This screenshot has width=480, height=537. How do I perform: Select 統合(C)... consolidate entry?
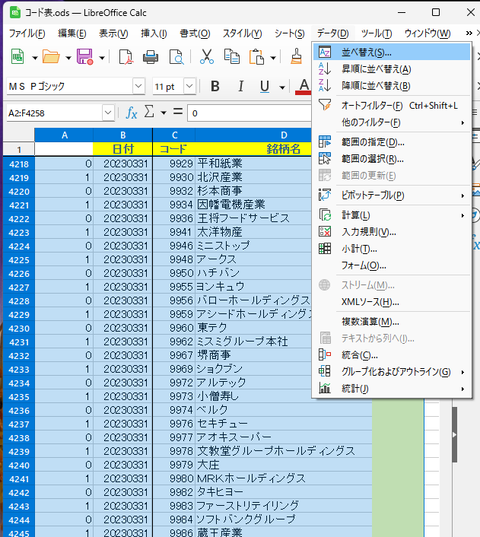(392, 355)
